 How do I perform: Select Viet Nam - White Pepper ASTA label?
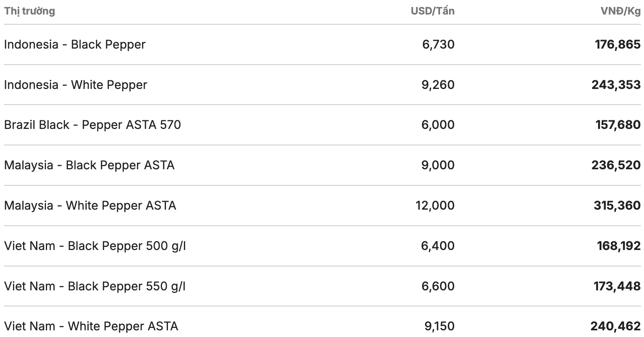pos(91,326)
